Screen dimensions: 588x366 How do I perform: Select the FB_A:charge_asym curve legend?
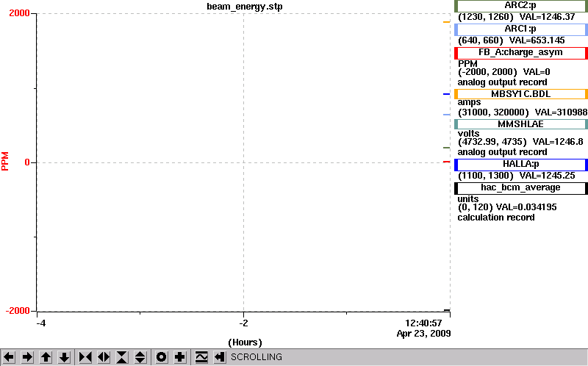[x=521, y=53]
